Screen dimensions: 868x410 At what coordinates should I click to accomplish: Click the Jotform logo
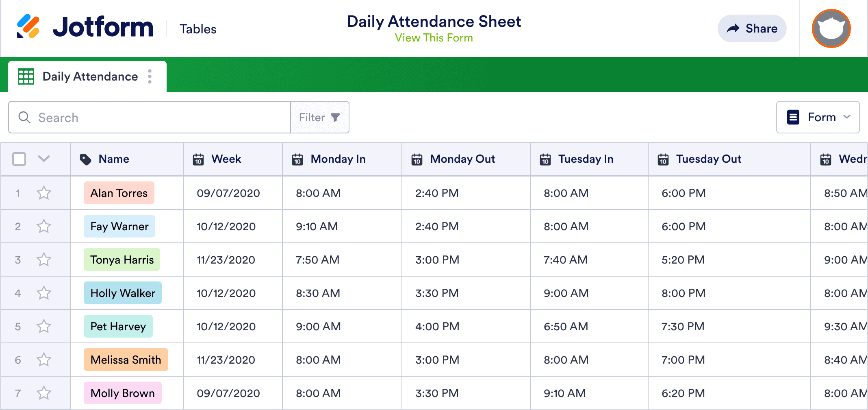coord(85,27)
